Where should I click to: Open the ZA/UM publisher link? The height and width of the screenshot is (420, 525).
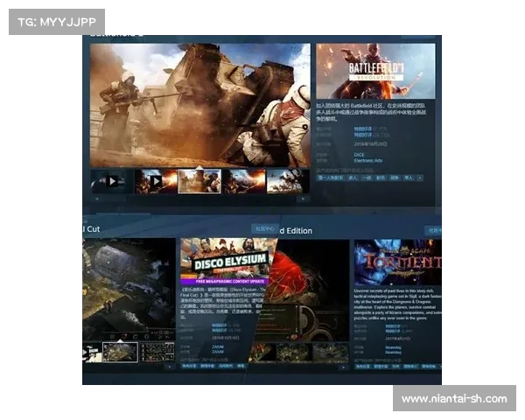(218, 352)
